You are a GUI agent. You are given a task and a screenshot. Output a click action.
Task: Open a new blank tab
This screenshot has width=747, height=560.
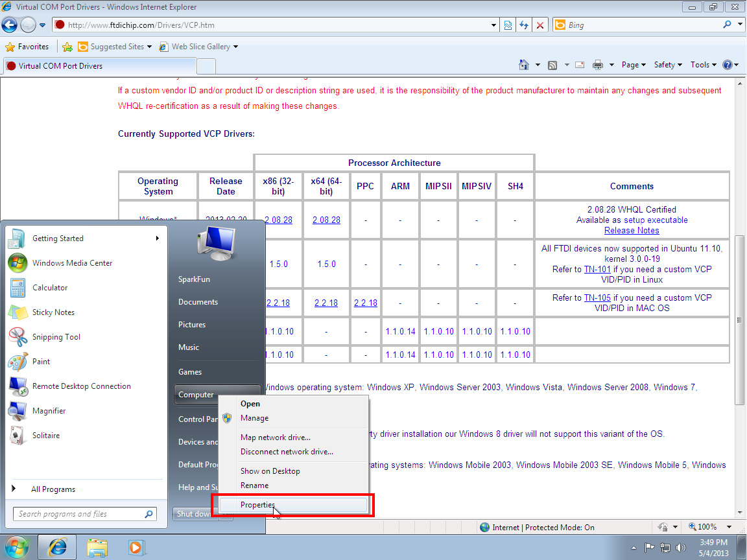point(206,67)
